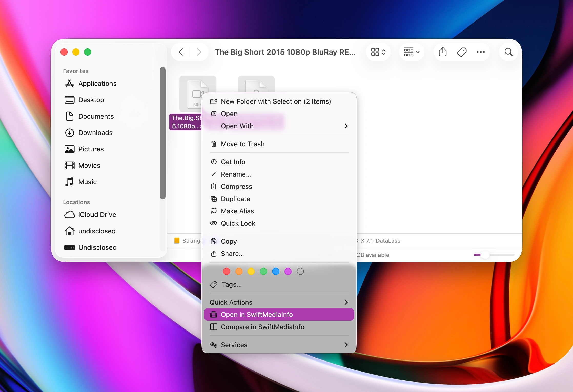Open the group-by options dropdown

(412, 52)
